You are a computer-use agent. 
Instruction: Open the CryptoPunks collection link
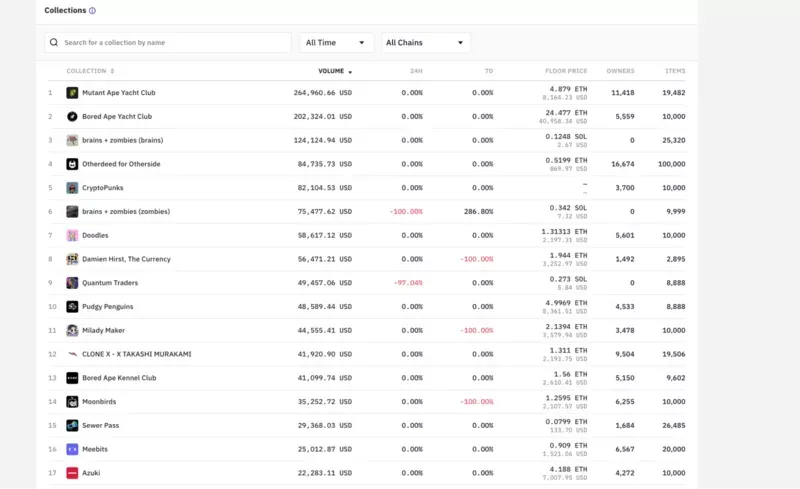pyautogui.click(x=103, y=188)
